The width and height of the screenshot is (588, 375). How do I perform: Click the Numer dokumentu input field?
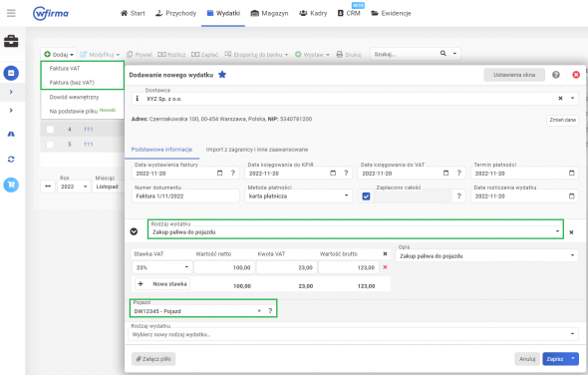click(185, 195)
